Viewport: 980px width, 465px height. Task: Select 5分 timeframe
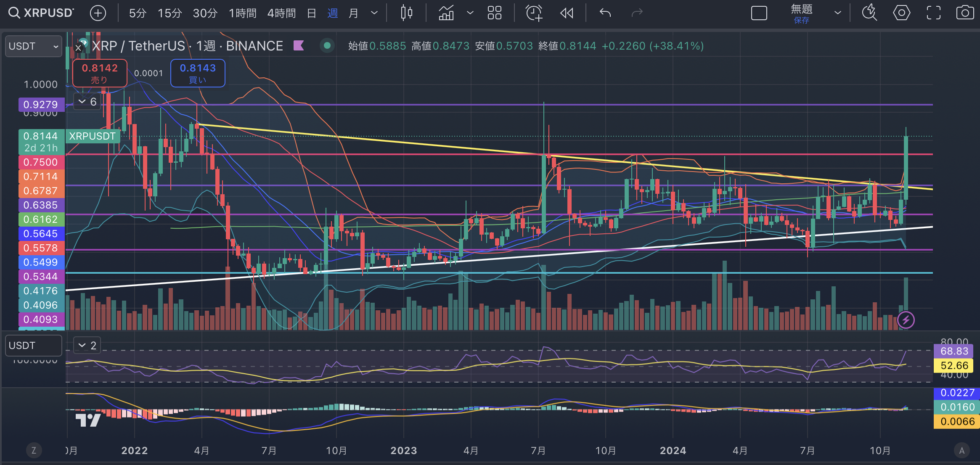[x=138, y=13]
